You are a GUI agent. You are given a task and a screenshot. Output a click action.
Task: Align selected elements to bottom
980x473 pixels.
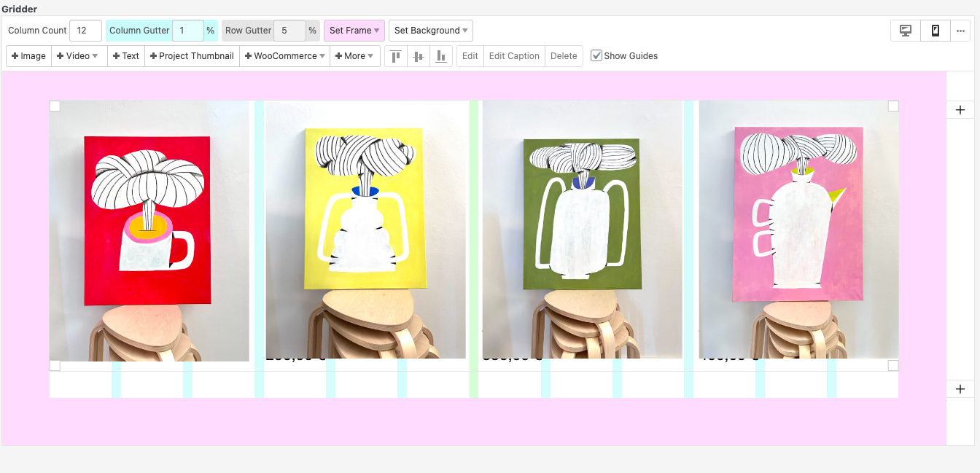440,56
